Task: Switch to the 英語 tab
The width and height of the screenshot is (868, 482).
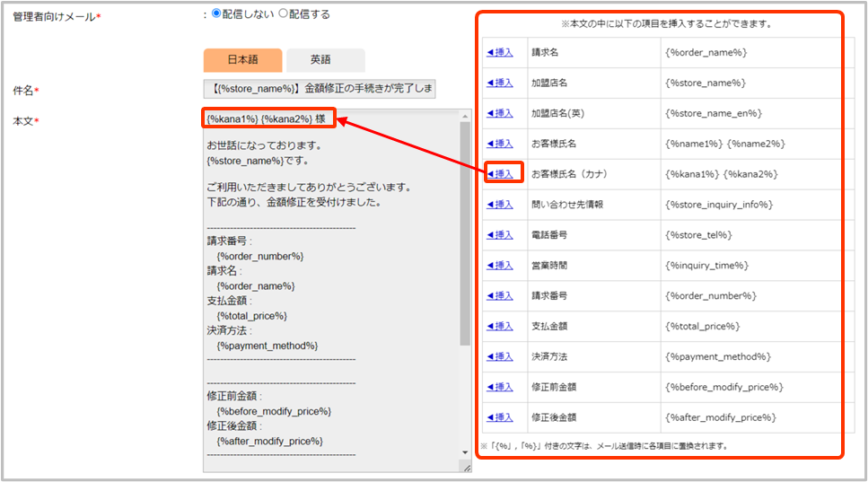Action: click(320, 60)
